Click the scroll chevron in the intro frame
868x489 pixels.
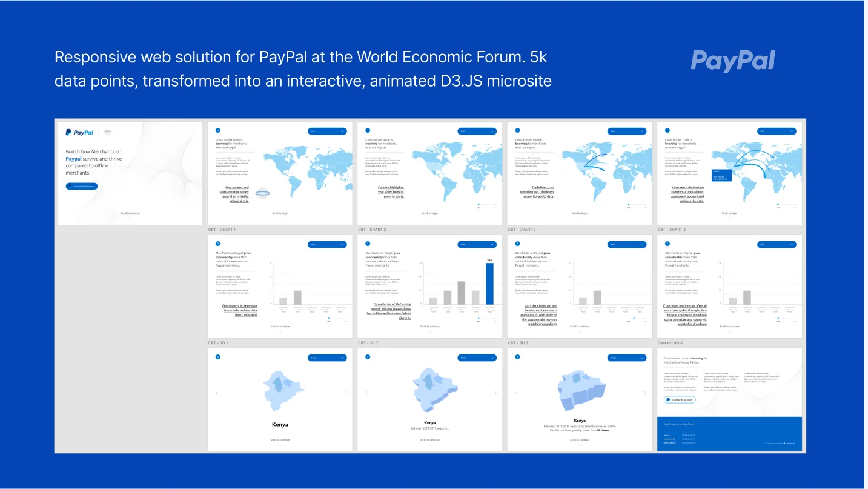[x=130, y=218]
